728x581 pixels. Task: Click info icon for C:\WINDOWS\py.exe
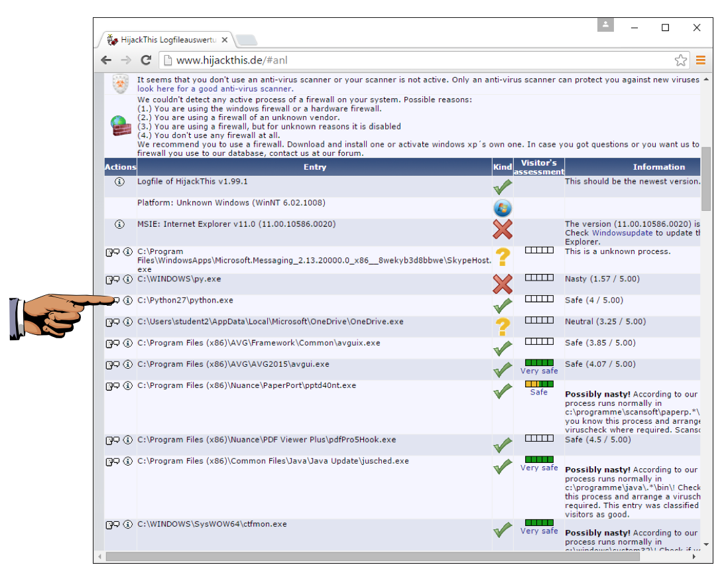tap(128, 279)
